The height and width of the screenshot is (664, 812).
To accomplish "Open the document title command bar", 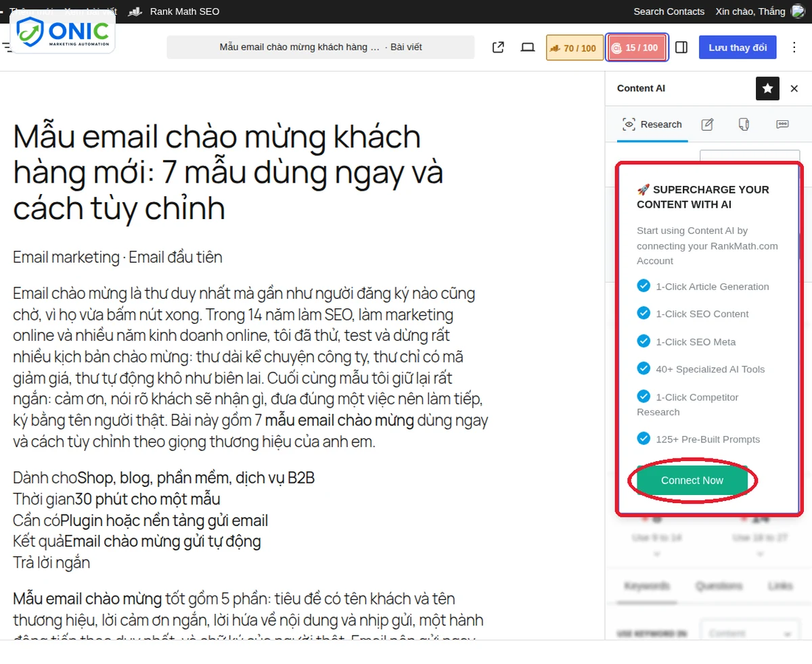I will [x=321, y=47].
